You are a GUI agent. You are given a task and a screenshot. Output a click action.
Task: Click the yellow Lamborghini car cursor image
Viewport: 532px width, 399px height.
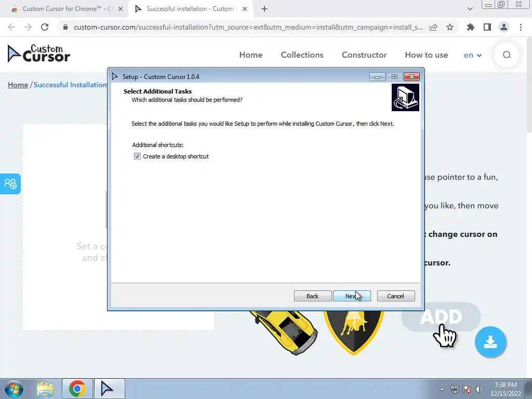(x=285, y=332)
